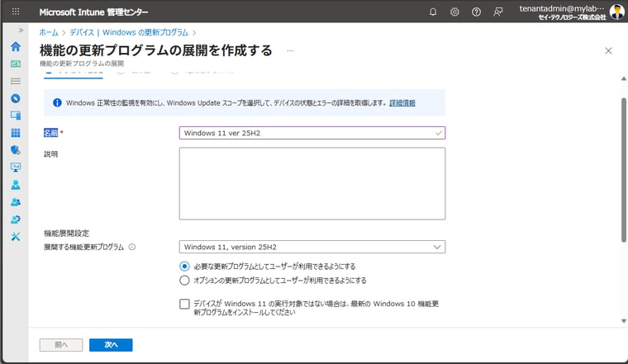628x364 pixels.
Task: Open notifications bell icon
Action: 433,12
